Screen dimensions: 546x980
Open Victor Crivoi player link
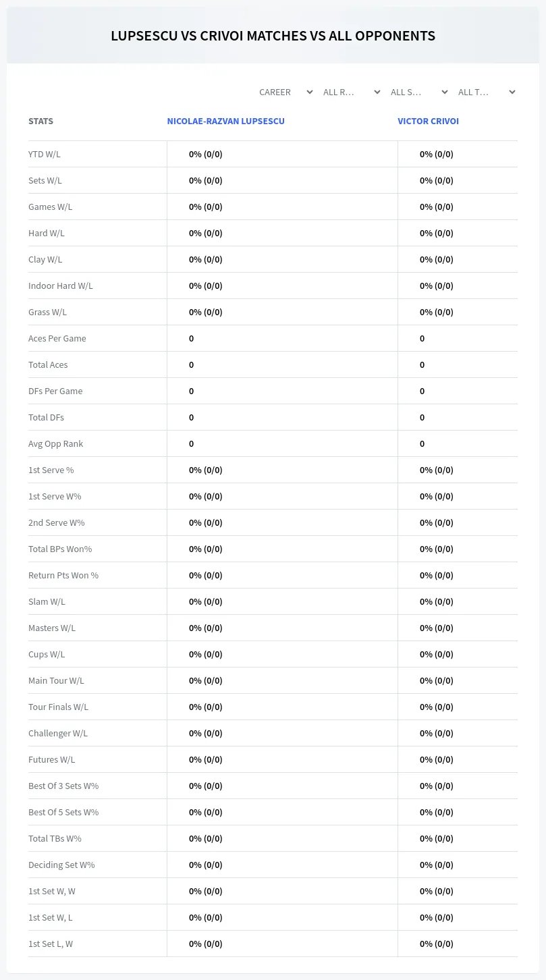428,121
